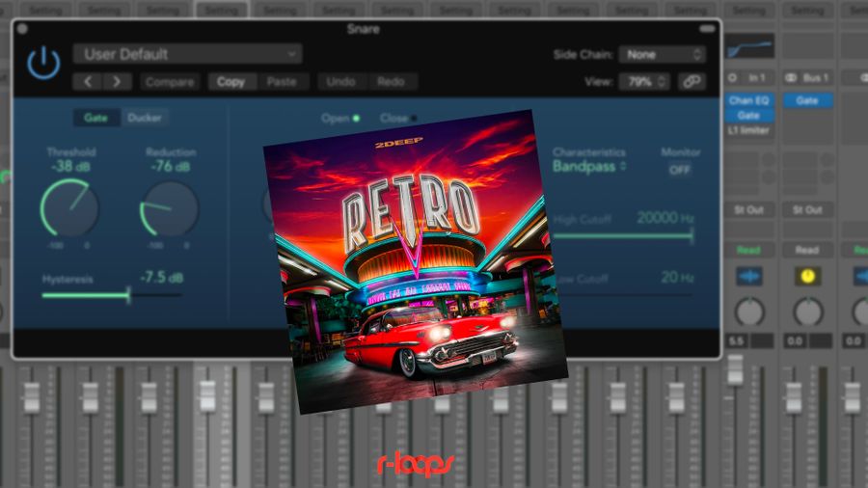868x488 pixels.
Task: Open the channel EQ curve thumbnail
Action: (x=749, y=46)
